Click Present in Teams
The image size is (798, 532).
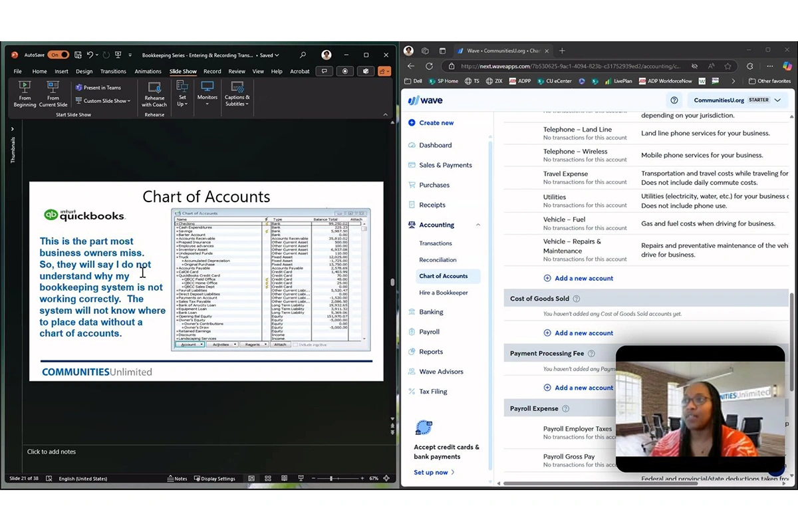[98, 88]
